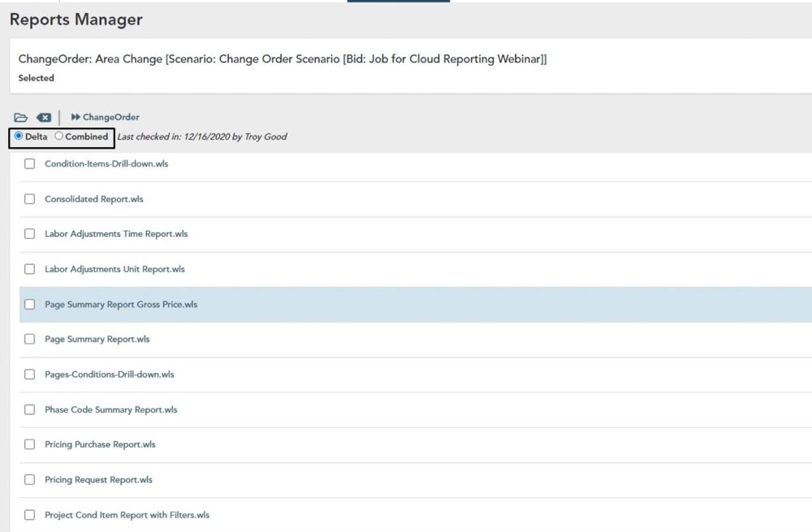Screen dimensions: 812x532
Task: Select the Pricing Request Report.wls label
Action: pyautogui.click(x=98, y=480)
